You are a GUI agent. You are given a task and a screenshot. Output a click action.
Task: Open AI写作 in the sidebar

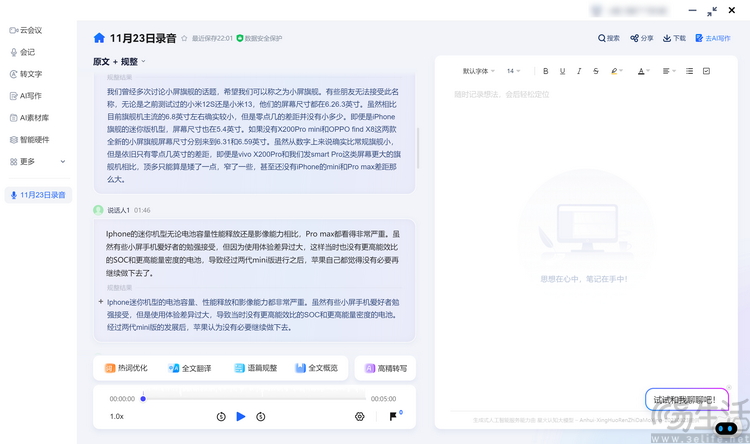pyautogui.click(x=26, y=96)
